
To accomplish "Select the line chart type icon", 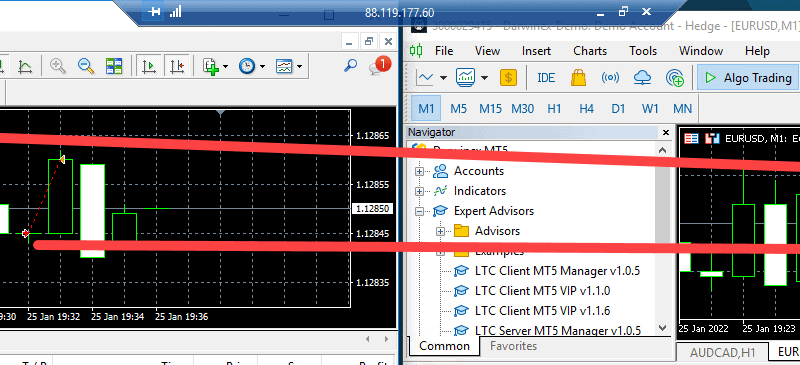I will [x=424, y=78].
